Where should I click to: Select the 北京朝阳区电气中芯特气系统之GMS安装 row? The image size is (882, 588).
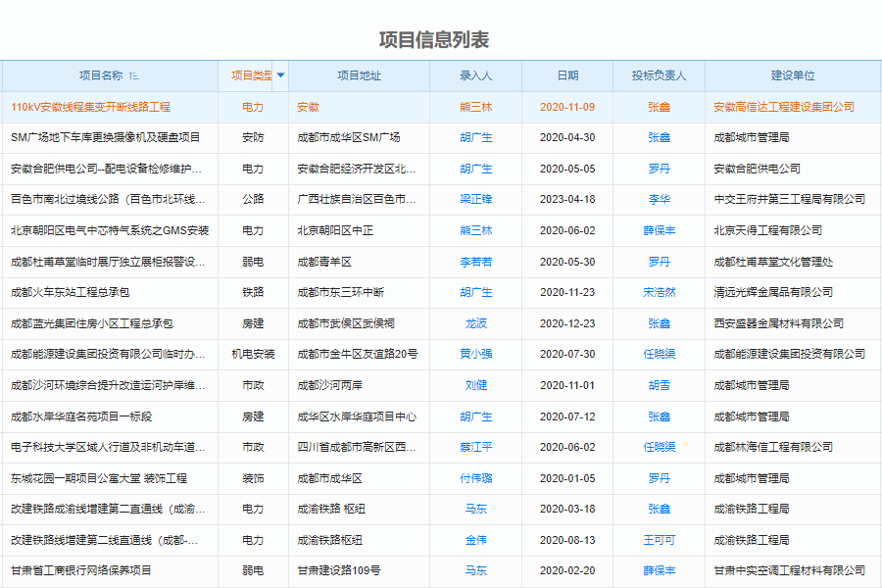[x=441, y=230]
